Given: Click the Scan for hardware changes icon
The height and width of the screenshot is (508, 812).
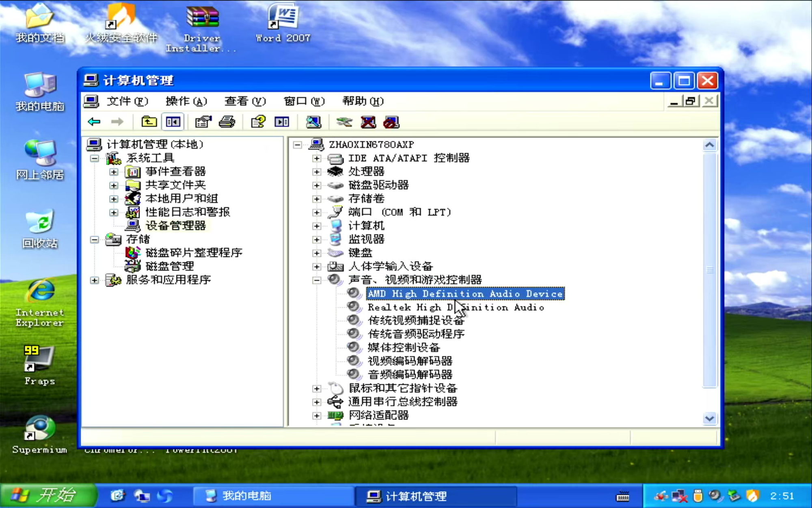Looking at the screenshot, I should (x=313, y=122).
